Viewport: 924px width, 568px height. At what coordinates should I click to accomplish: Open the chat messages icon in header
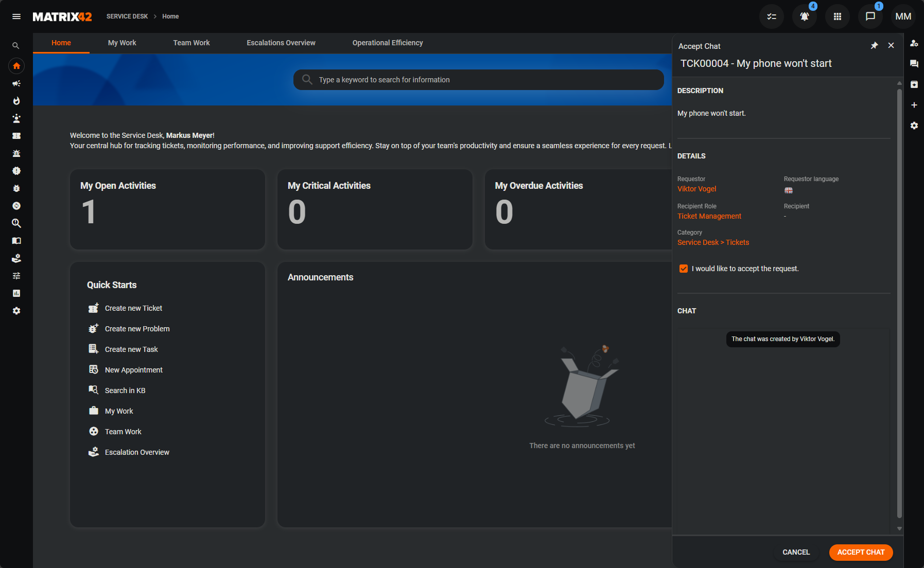tap(870, 16)
